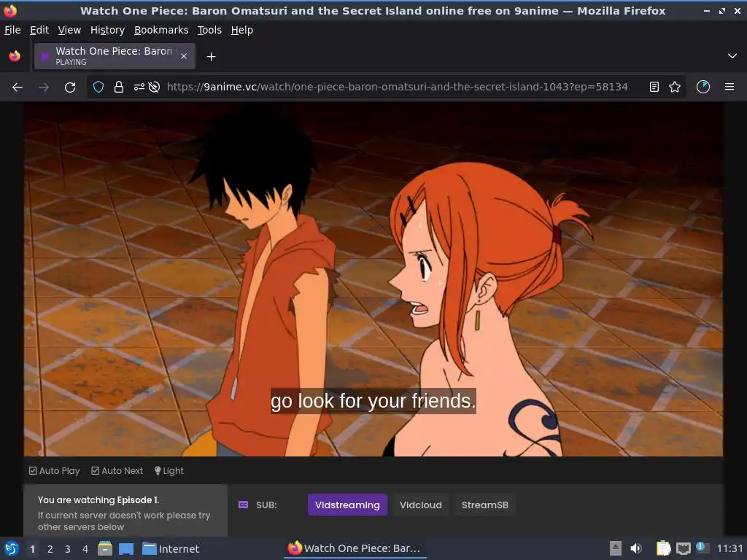Image resolution: width=747 pixels, height=560 pixels.
Task: Click the autoplay blocked icon in address bar
Action: click(154, 87)
